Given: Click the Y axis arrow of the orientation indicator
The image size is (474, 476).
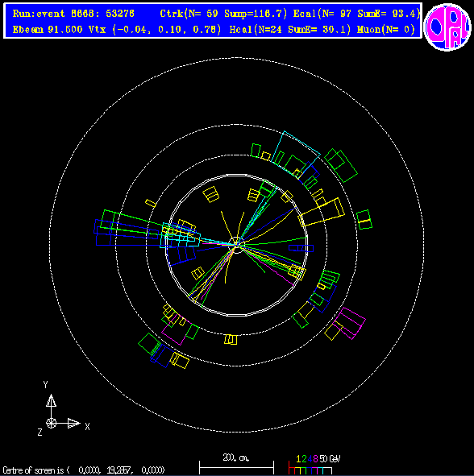Looking at the screenshot, I should coord(51,401).
